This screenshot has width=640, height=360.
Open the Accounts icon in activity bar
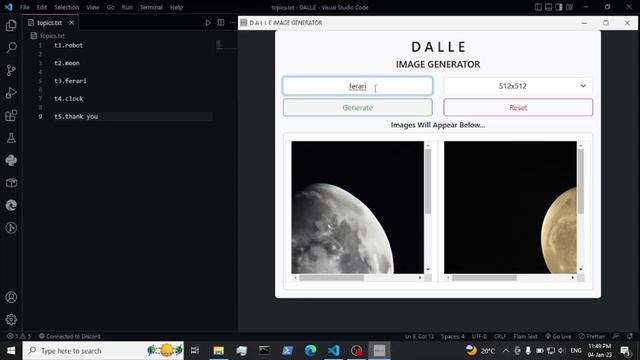11,297
